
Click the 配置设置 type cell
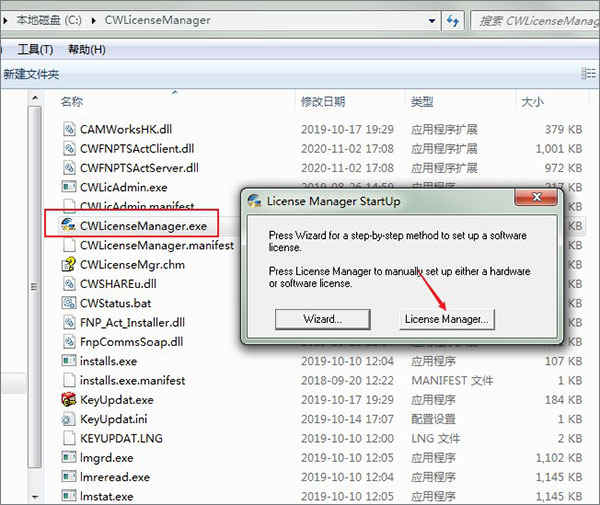point(433,419)
